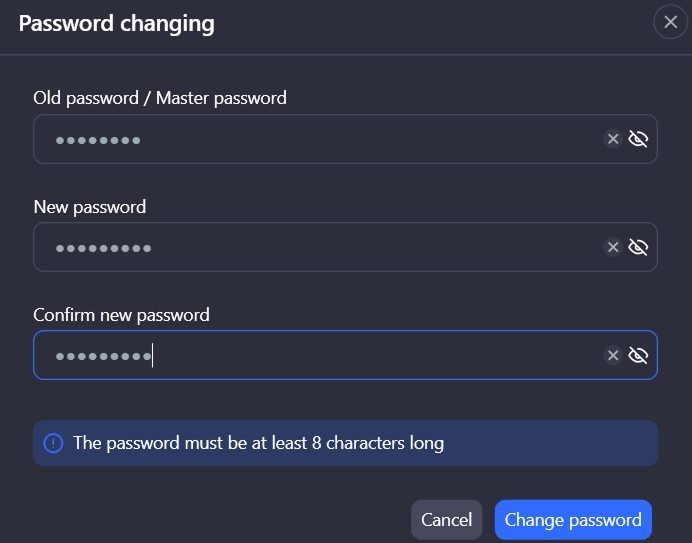Show the New password text
The width and height of the screenshot is (692, 543).
coord(638,247)
